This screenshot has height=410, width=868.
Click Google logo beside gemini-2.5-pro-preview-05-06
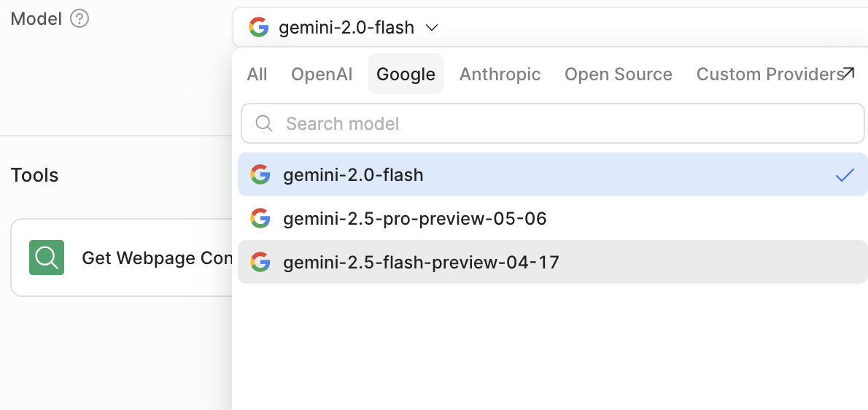point(260,218)
